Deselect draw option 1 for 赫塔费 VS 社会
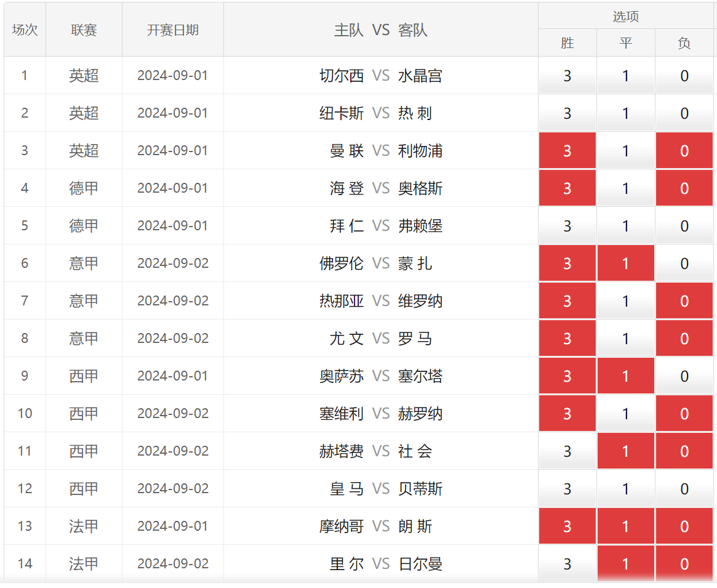This screenshot has height=588, width=717. tap(625, 451)
